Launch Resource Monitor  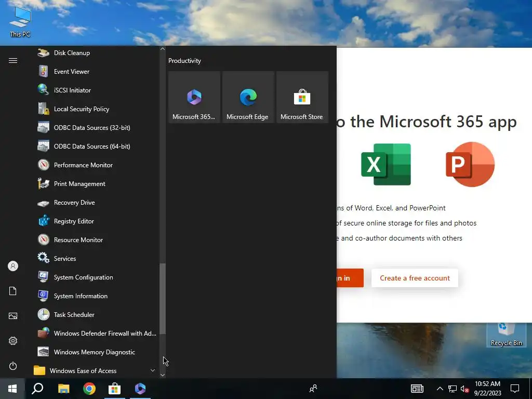click(x=95, y=240)
